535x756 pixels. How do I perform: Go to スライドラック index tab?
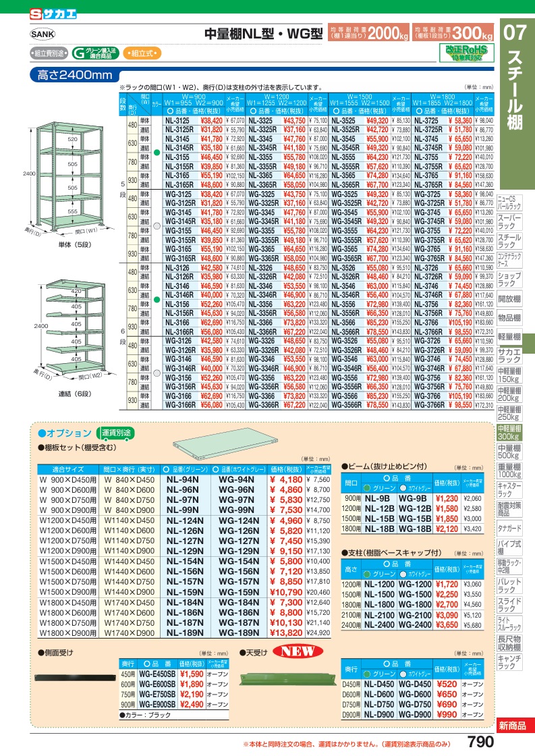509,605
